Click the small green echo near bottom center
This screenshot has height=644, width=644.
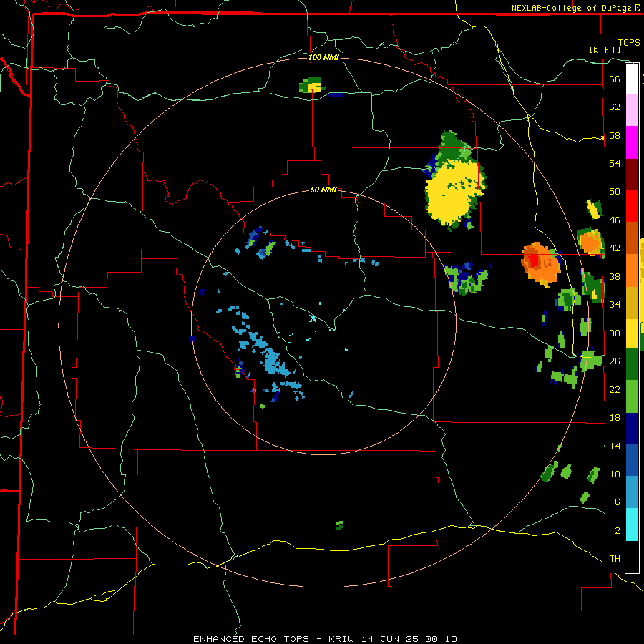pos(340,525)
